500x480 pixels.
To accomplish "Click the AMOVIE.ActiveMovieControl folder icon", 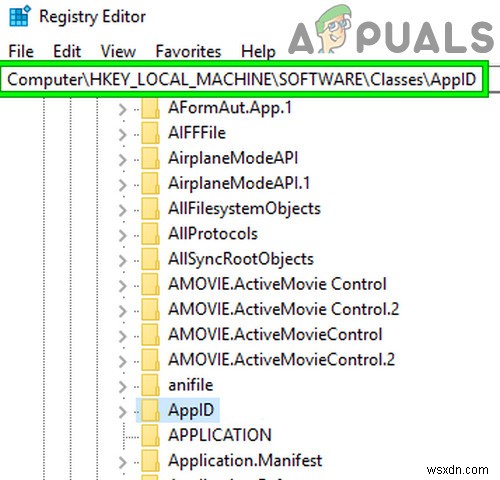I will click(150, 335).
